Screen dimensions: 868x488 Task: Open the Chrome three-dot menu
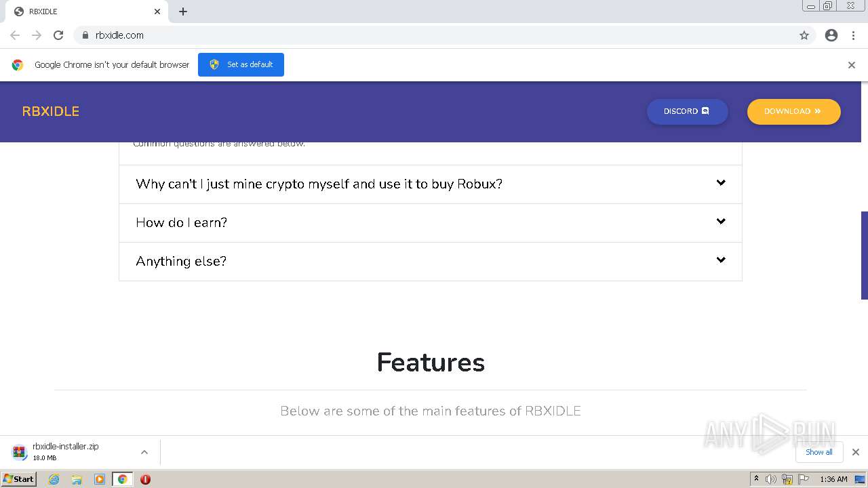854,35
